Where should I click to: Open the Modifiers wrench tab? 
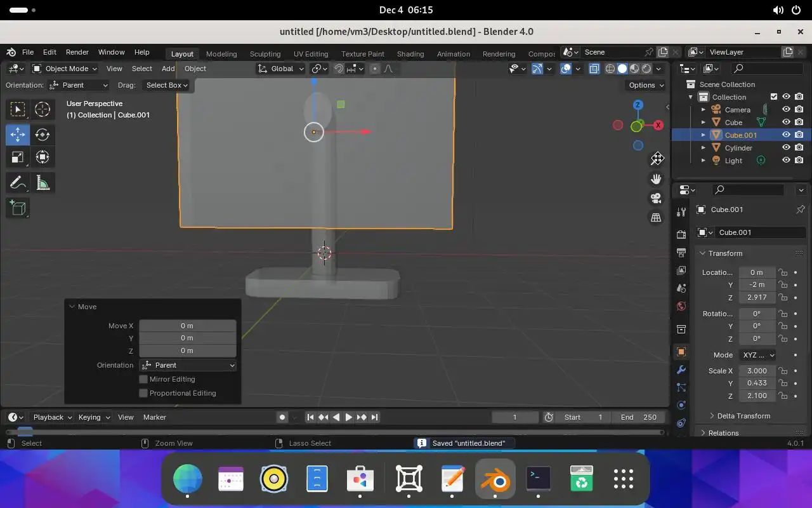point(681,370)
